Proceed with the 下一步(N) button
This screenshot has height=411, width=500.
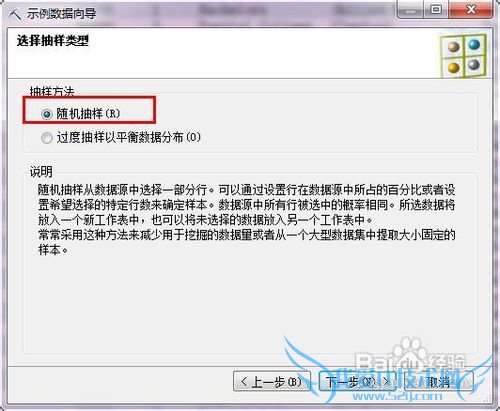pos(357,381)
